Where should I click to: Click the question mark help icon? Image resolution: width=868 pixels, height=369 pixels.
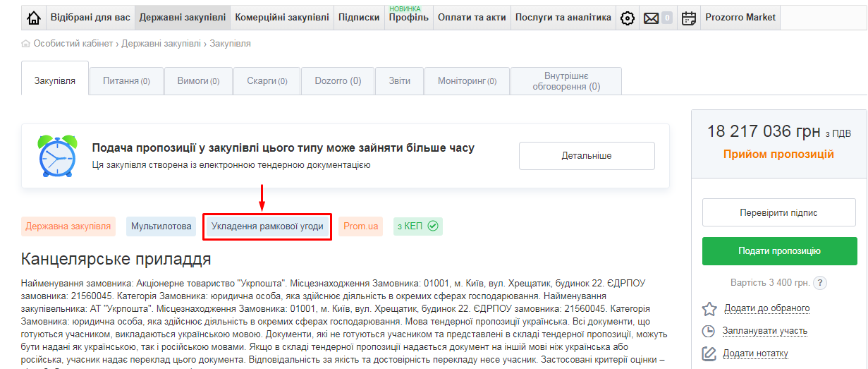[819, 283]
